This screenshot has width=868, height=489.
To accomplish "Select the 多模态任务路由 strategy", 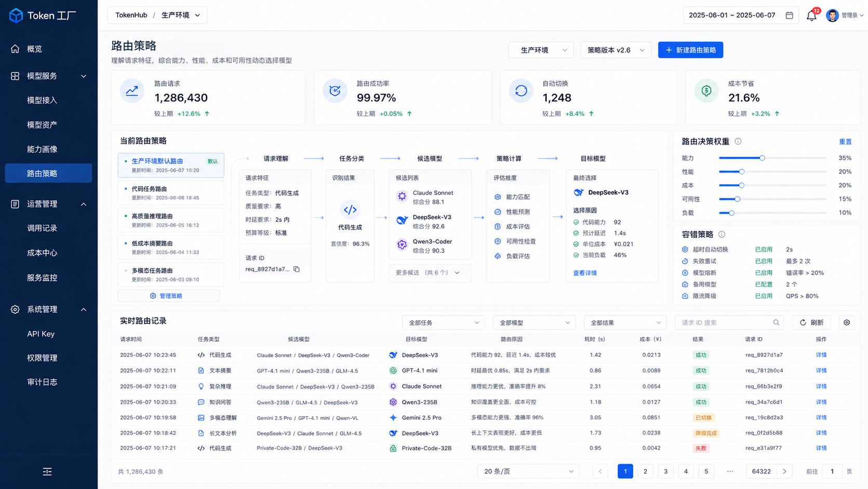I will [x=171, y=274].
